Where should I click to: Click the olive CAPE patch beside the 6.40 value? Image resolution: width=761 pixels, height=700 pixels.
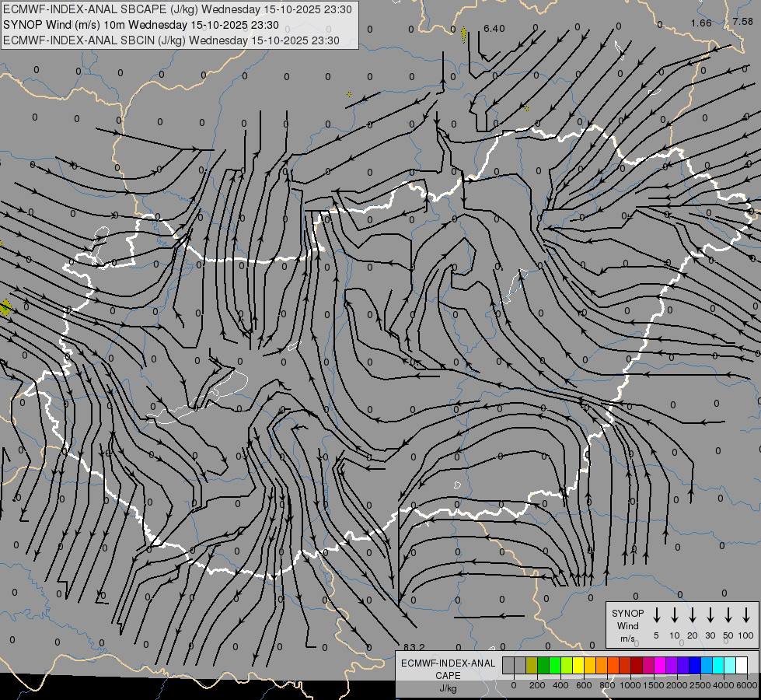pos(464,34)
